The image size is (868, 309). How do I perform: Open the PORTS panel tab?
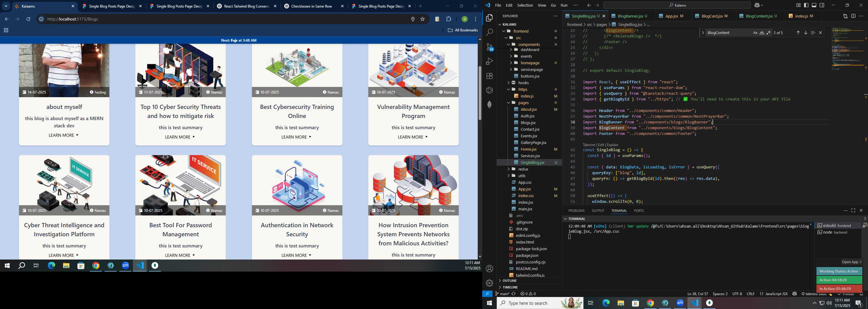click(x=639, y=211)
